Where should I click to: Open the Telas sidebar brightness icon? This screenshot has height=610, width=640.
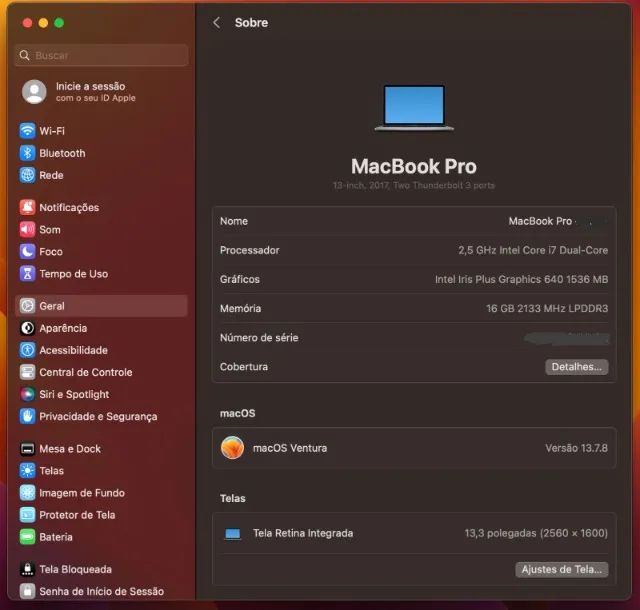click(27, 471)
